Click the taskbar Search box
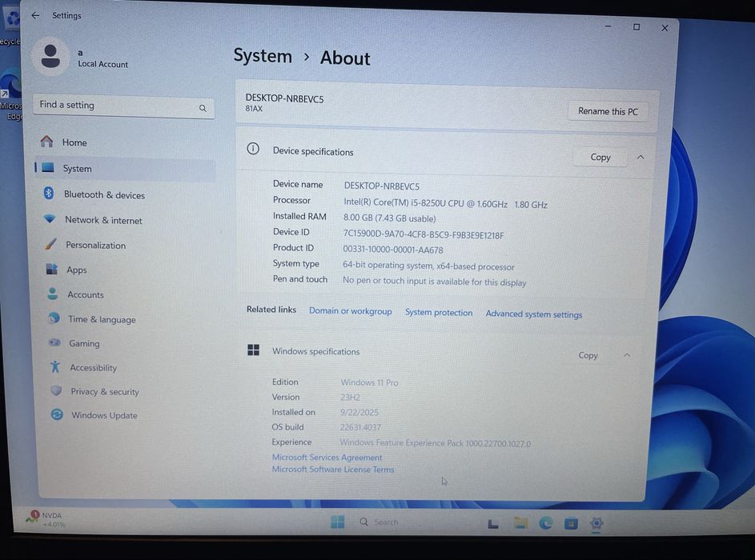 pyautogui.click(x=380, y=522)
